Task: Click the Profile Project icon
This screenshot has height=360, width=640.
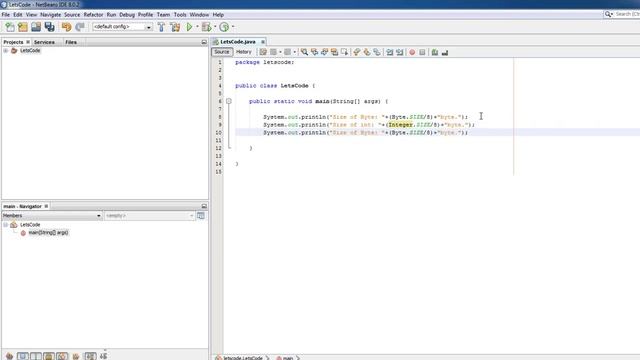Action: click(224, 27)
